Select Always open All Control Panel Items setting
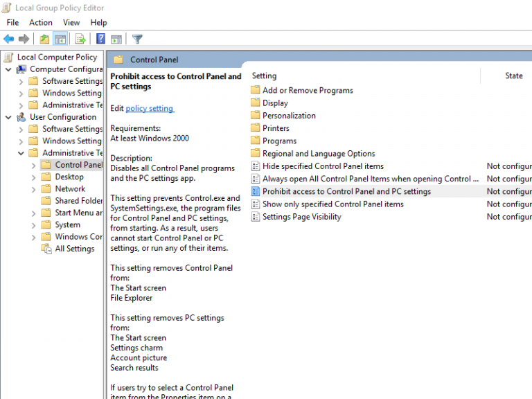Viewport: 532px width, 399px height. pos(371,179)
